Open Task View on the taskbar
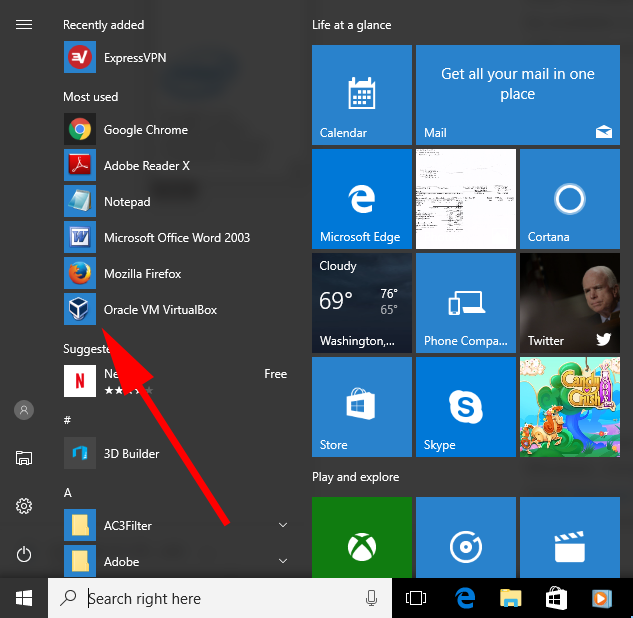The width and height of the screenshot is (633, 618). click(416, 598)
